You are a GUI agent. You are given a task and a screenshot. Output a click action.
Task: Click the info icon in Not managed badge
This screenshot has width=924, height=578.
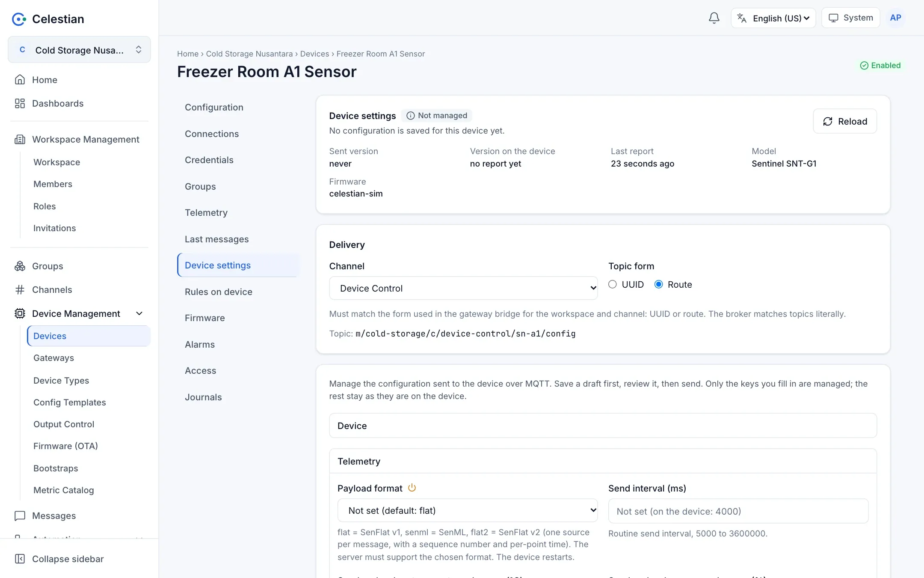tap(410, 116)
